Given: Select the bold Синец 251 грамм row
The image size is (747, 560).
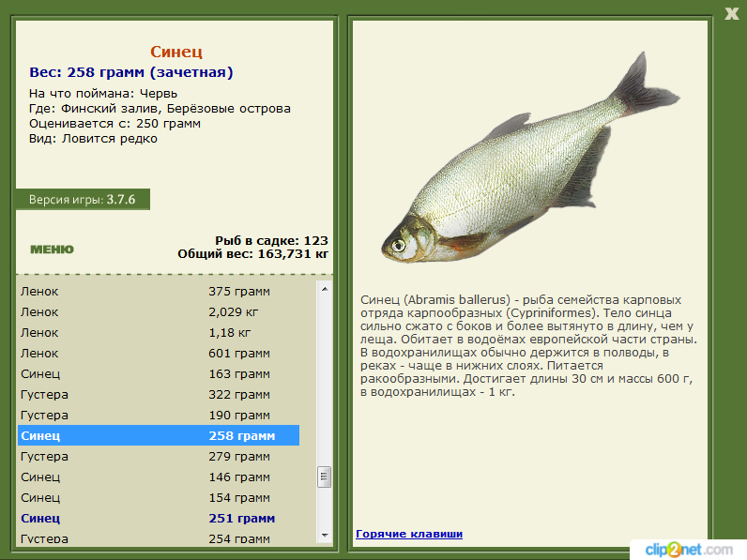Looking at the screenshot, I should pos(159,518).
